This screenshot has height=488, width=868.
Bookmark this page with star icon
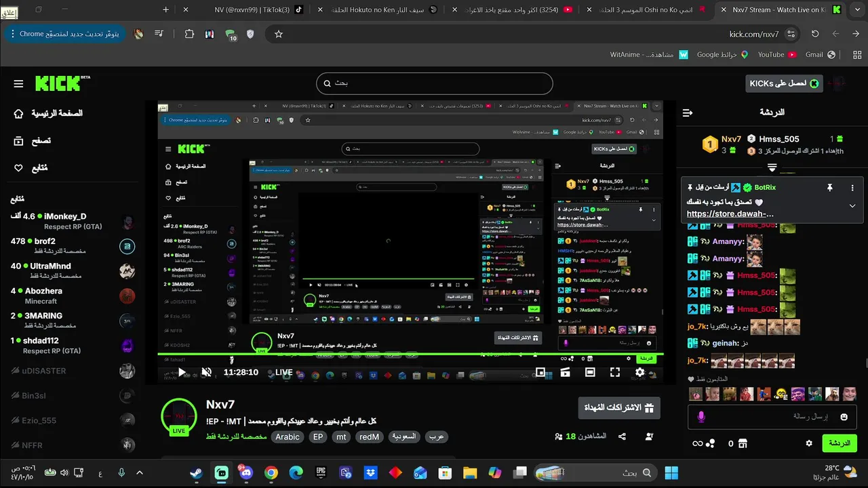[x=279, y=34]
